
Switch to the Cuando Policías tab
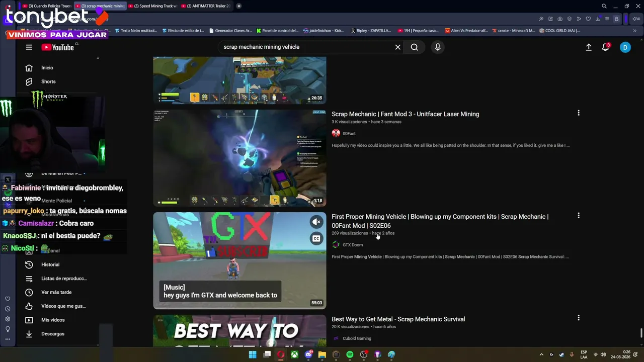point(47,6)
